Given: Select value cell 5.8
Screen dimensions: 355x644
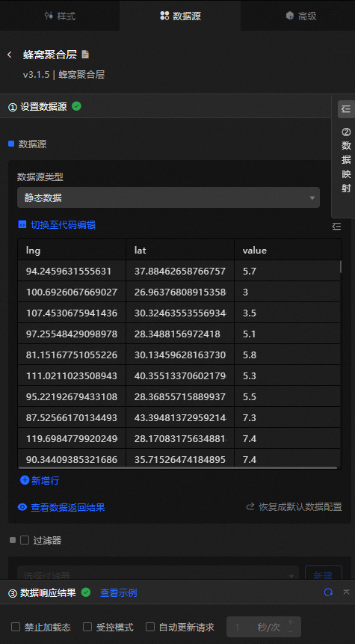Looking at the screenshot, I should (287, 355).
